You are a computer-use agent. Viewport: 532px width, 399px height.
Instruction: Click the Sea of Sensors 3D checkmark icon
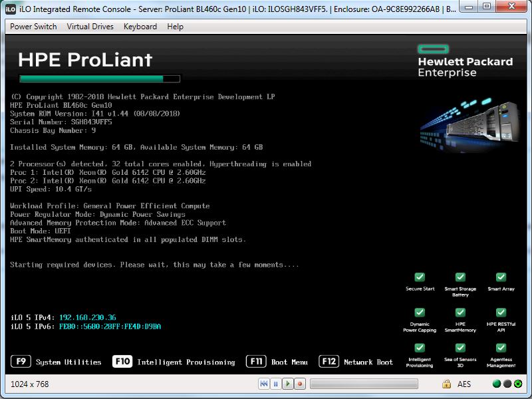pos(460,347)
